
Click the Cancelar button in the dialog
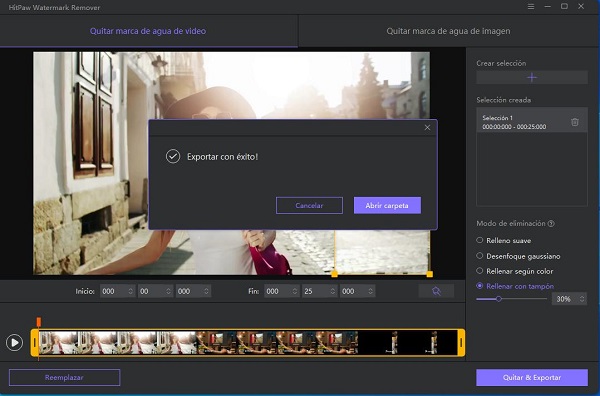click(309, 205)
